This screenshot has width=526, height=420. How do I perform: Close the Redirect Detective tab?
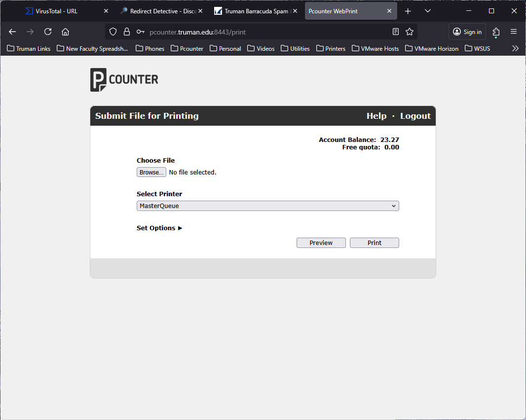coord(200,11)
